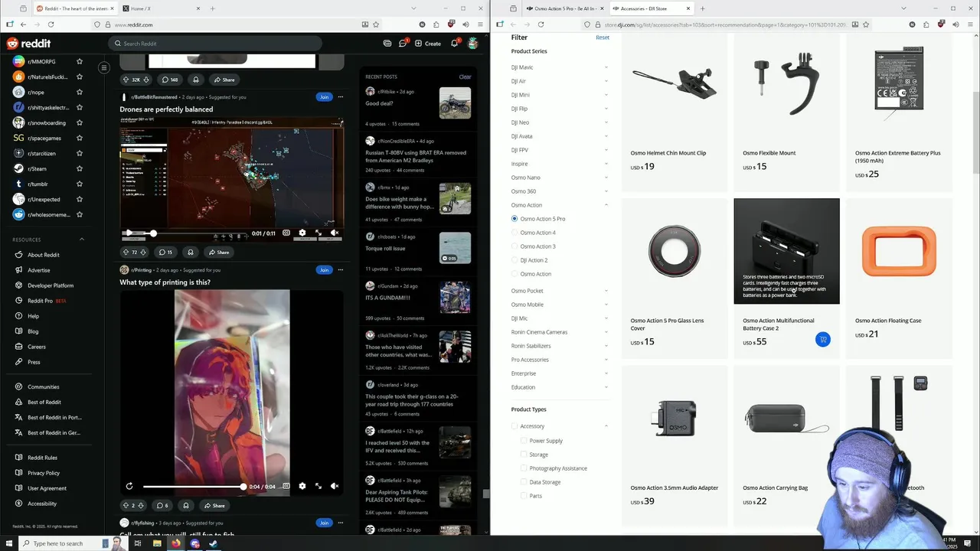Share the 'What type of printing' post

(x=215, y=505)
